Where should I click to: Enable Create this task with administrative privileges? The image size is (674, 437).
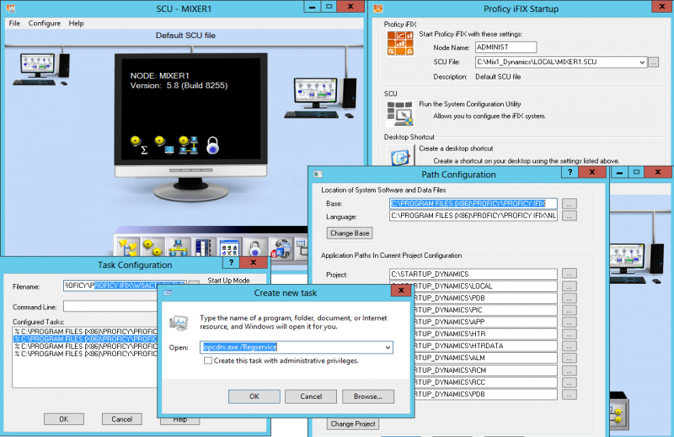coord(208,361)
